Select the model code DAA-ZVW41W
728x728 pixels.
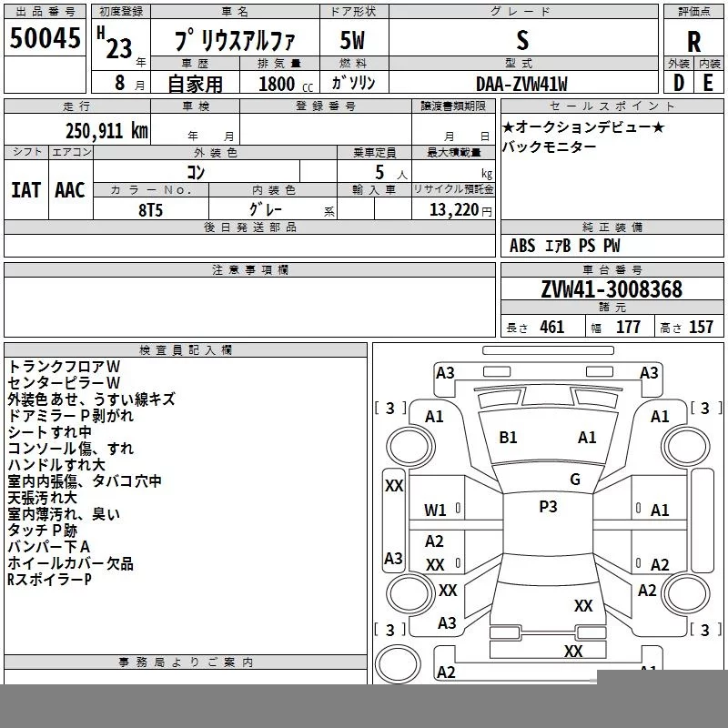[x=521, y=84]
